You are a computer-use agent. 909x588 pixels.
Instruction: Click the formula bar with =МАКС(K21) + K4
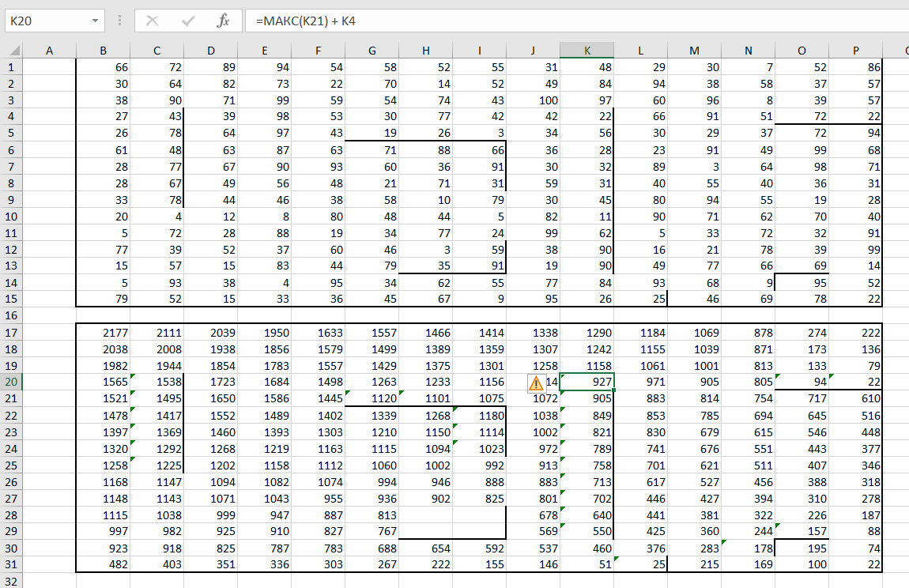pos(553,21)
